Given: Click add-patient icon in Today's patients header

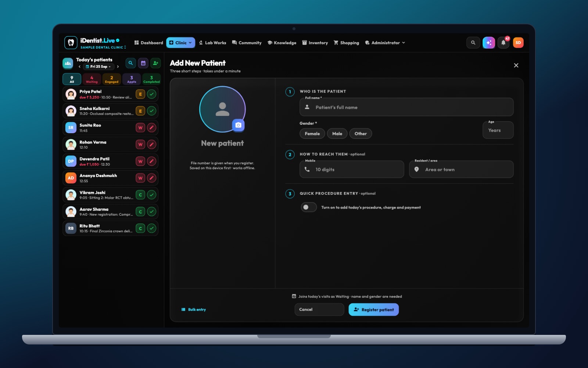Looking at the screenshot, I should pyautogui.click(x=155, y=63).
